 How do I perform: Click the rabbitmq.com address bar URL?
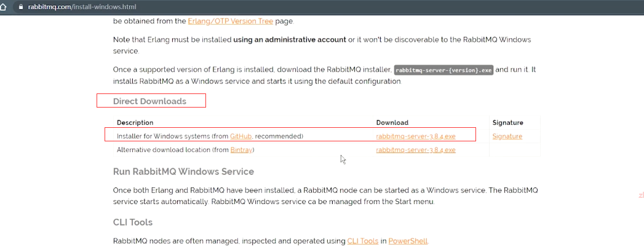click(82, 7)
